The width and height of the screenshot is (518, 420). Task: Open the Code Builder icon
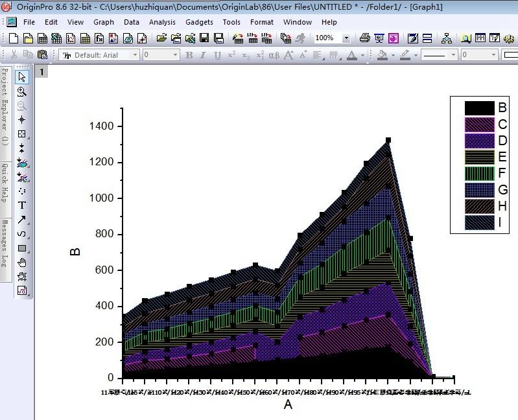pos(412,38)
